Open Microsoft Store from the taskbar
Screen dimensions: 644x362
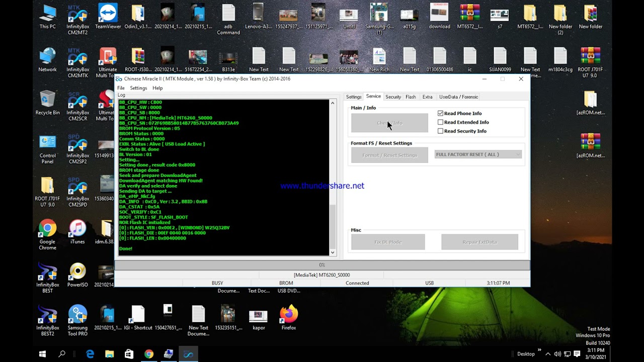(129, 354)
